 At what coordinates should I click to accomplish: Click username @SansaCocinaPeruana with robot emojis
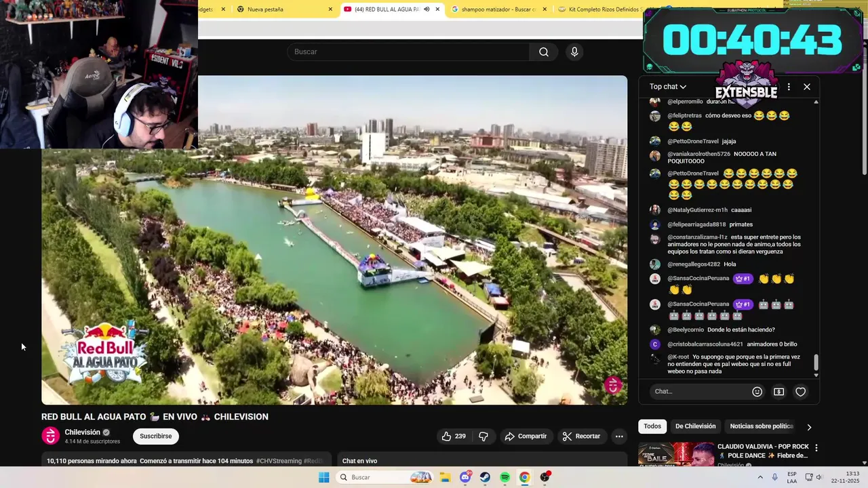[x=698, y=304]
